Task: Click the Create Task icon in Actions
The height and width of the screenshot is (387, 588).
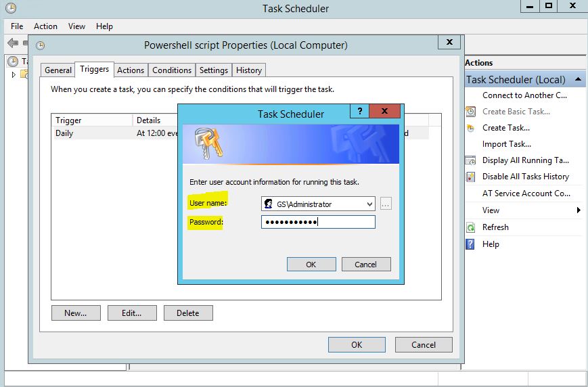Action: (470, 128)
